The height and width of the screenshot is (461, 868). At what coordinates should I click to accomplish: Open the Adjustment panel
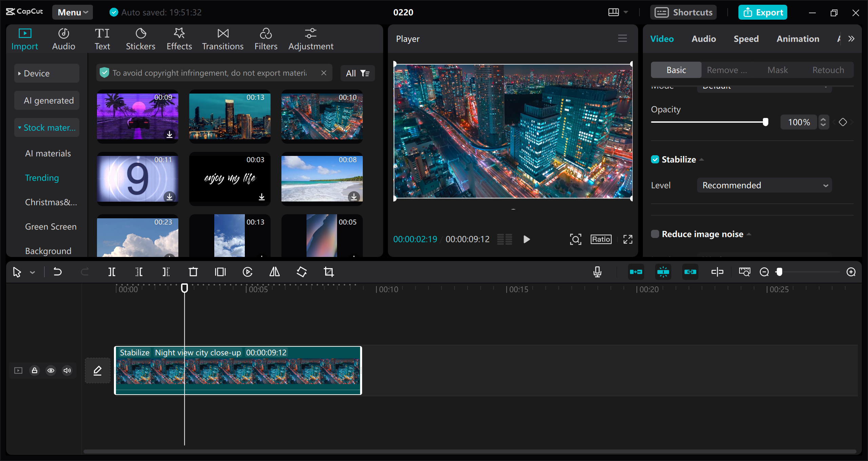(x=311, y=38)
